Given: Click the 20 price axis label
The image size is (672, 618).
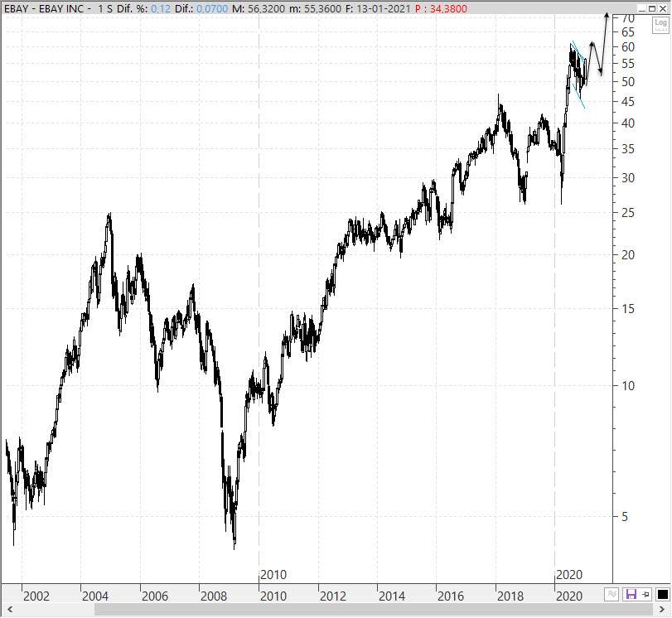Looking at the screenshot, I should (628, 255).
